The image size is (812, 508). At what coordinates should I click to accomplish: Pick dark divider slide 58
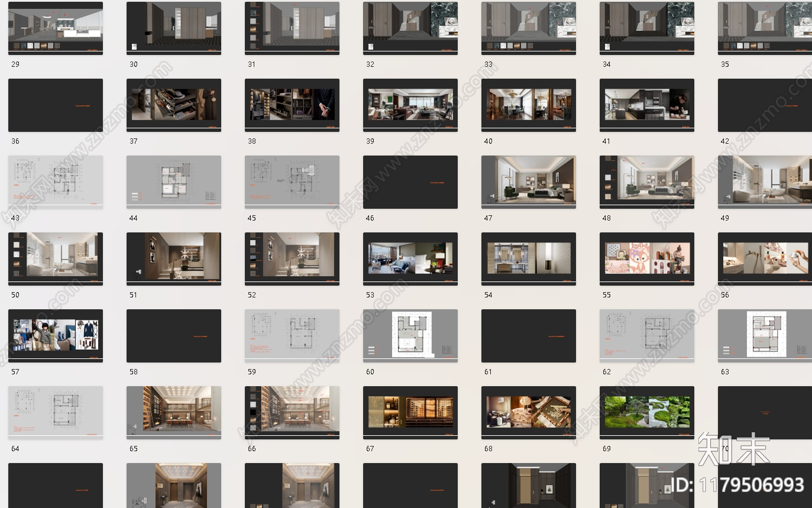[174, 336]
